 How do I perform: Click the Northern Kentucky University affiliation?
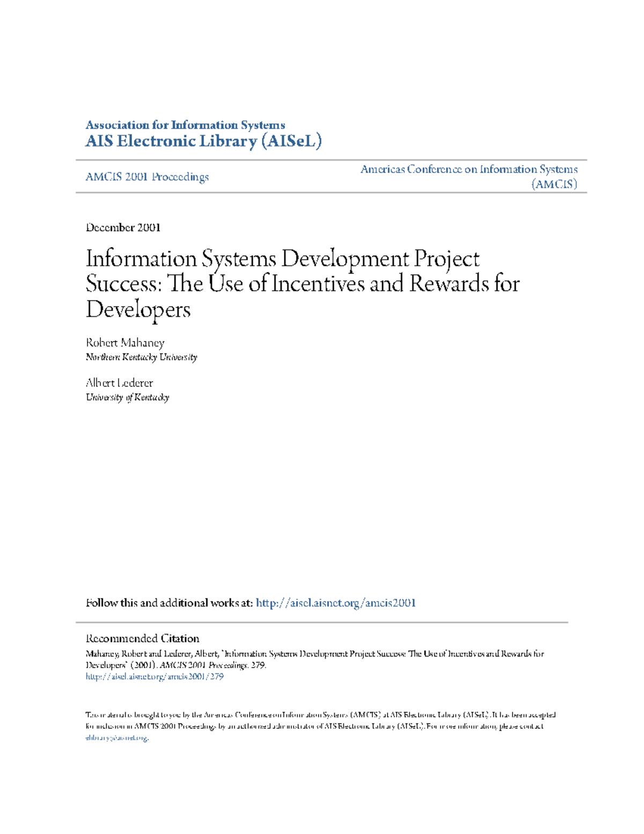click(x=141, y=357)
